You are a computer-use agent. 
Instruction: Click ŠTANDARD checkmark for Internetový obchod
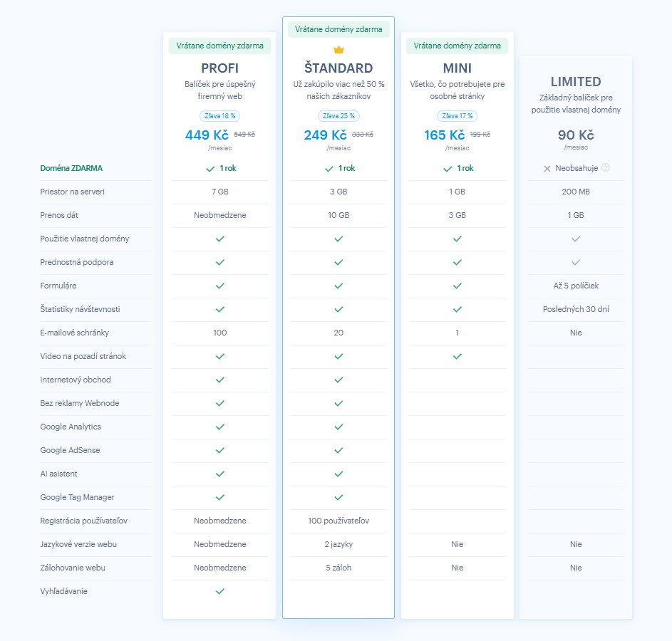338,380
